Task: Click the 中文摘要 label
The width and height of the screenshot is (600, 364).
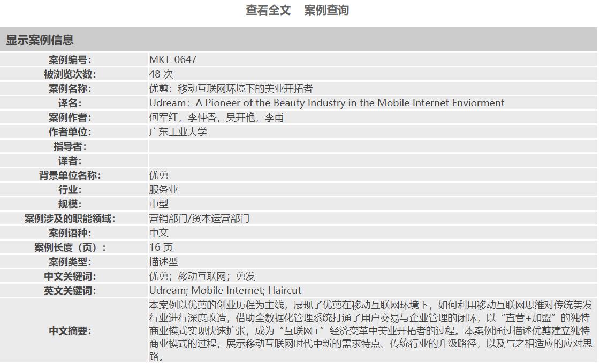Action: [x=70, y=331]
